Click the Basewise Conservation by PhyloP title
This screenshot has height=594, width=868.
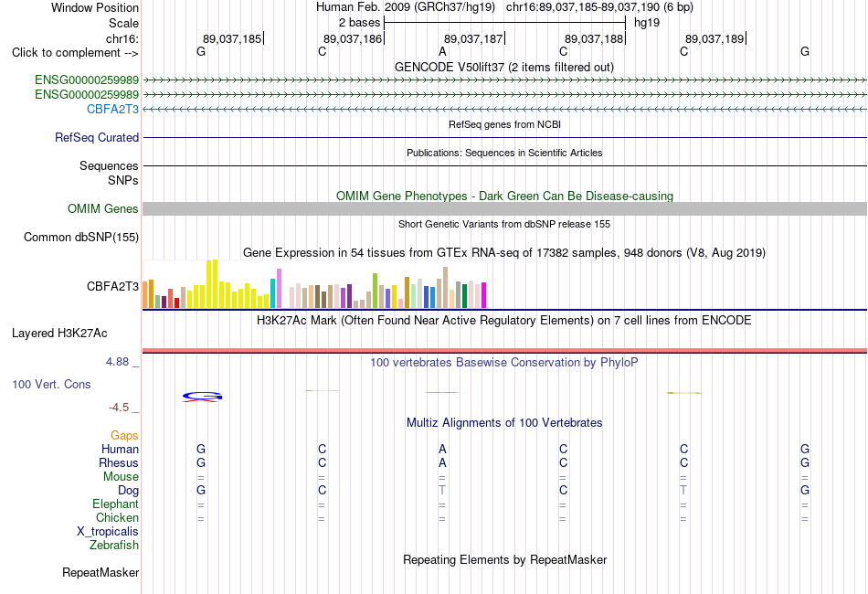[503, 363]
